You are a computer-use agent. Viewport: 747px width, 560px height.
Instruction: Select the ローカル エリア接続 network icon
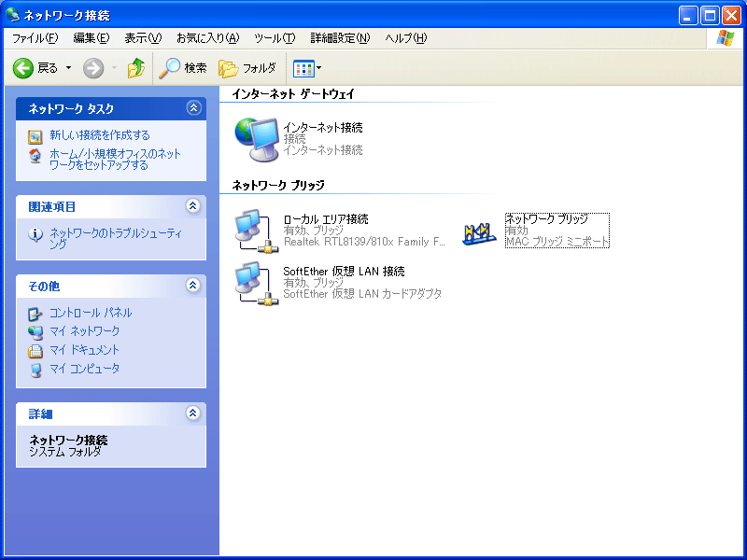point(256,231)
